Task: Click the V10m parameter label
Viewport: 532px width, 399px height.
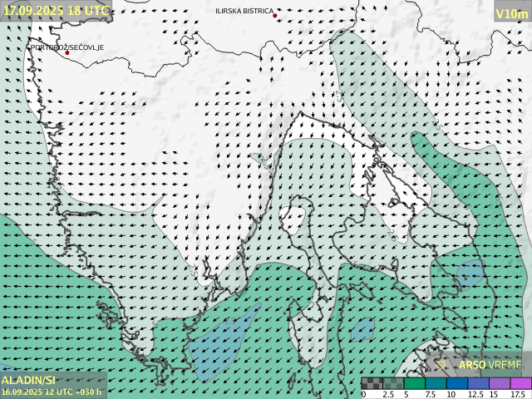Action: click(512, 14)
